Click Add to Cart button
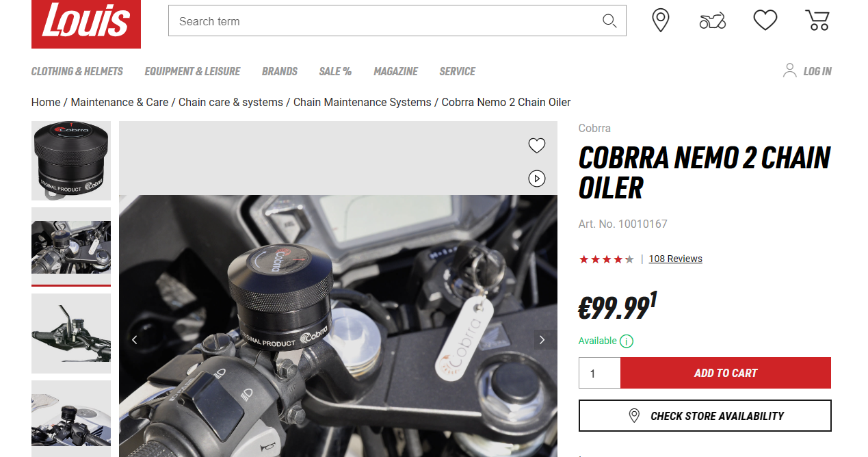Image resolution: width=868 pixels, height=457 pixels. 726,373
